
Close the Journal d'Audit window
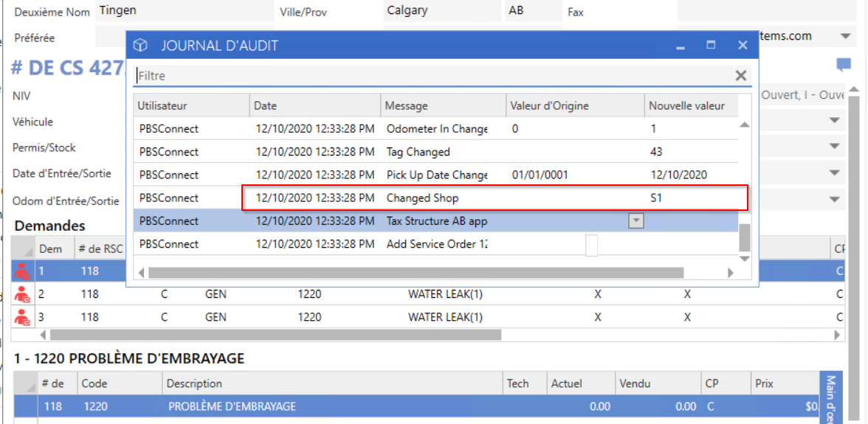coord(743,45)
